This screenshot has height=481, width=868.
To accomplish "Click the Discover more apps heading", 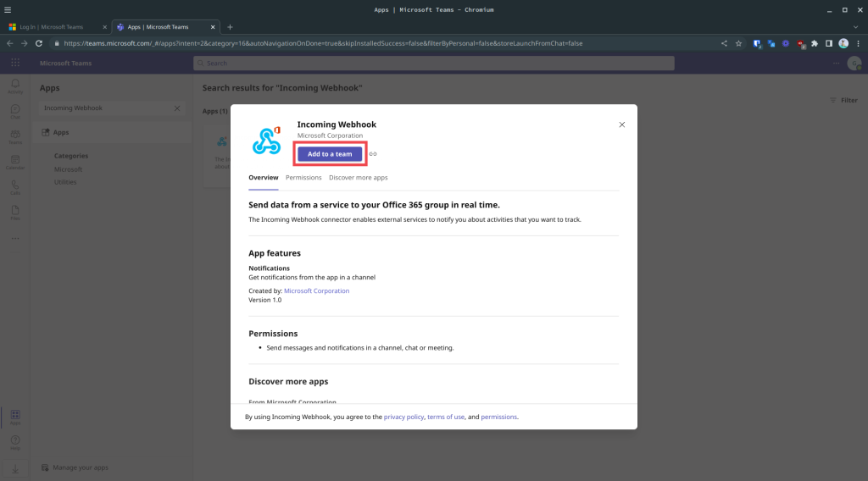I will click(288, 381).
